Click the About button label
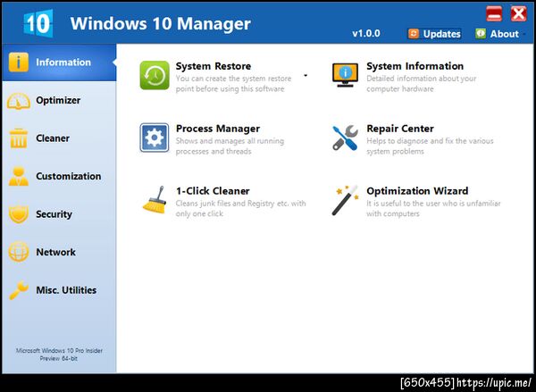The width and height of the screenshot is (536, 392). click(504, 34)
